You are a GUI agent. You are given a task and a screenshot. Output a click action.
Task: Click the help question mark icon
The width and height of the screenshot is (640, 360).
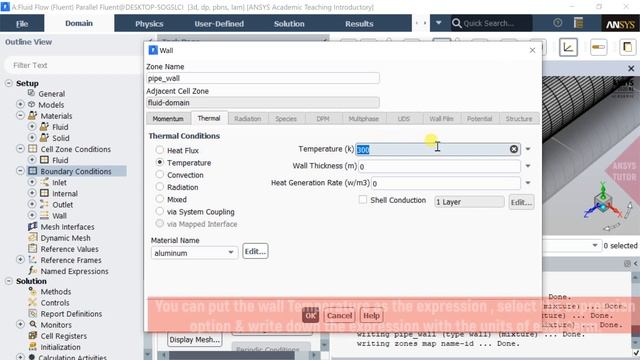tap(558, 23)
